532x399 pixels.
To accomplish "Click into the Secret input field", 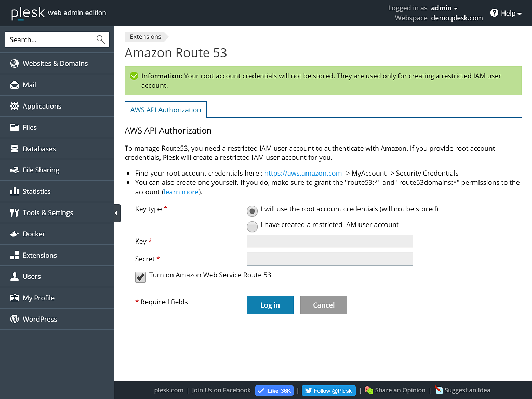I will click(x=329, y=259).
